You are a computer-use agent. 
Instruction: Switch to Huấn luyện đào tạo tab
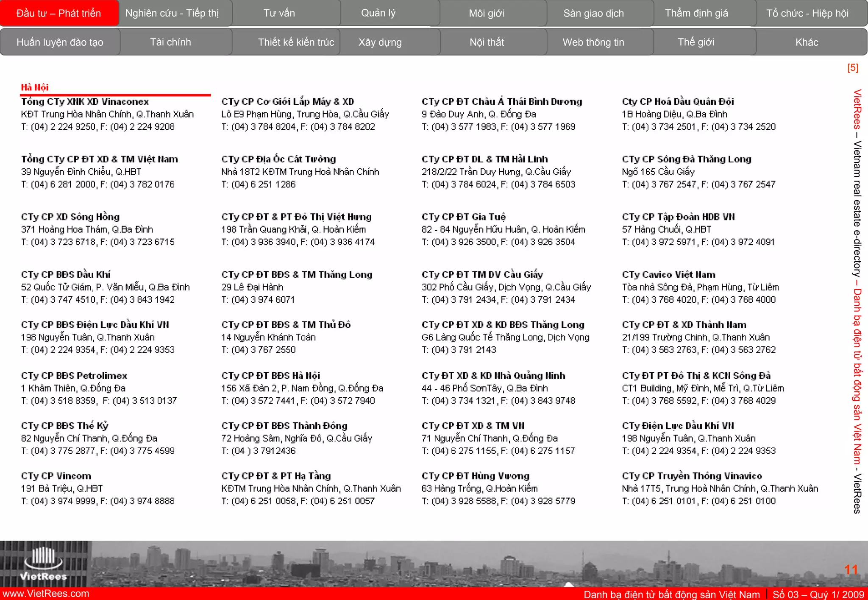coord(60,42)
